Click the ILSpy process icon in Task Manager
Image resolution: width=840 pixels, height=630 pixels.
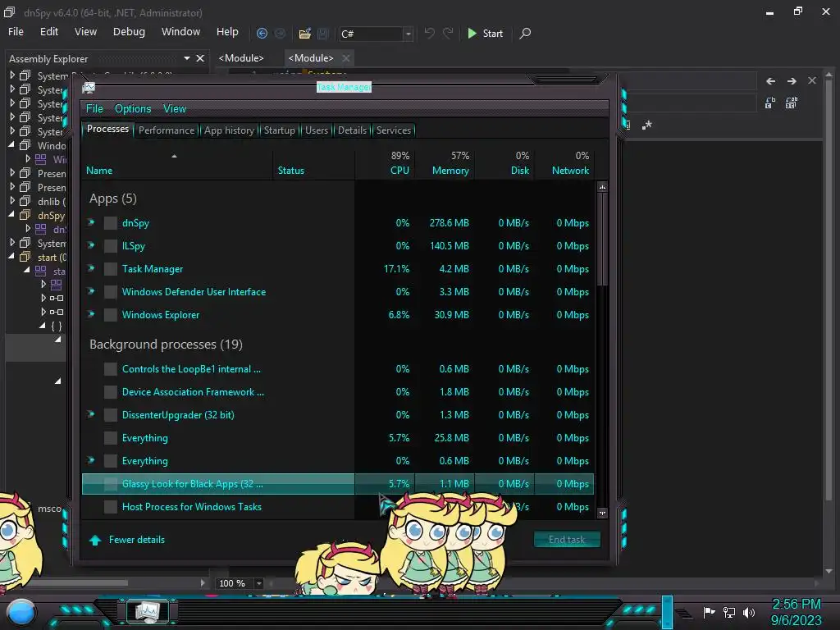(x=111, y=246)
